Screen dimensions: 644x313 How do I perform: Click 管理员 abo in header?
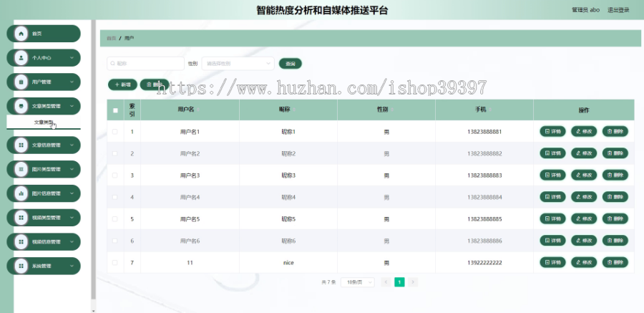coord(585,10)
